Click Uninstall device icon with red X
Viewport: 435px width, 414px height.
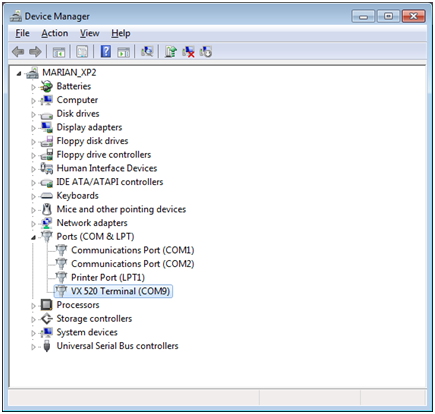pos(188,52)
